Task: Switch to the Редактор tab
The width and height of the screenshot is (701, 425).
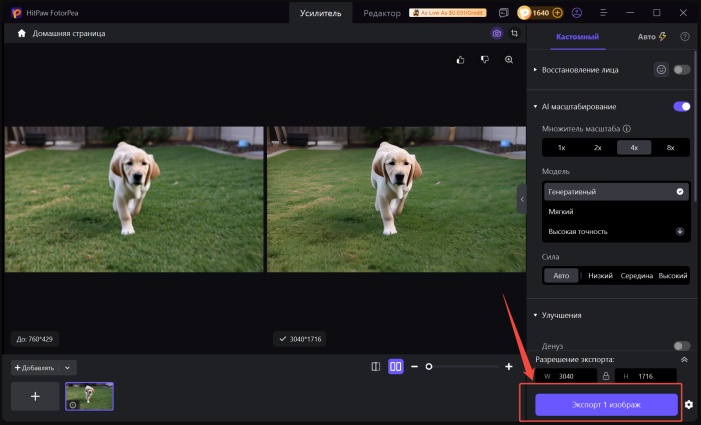Action: 382,13
